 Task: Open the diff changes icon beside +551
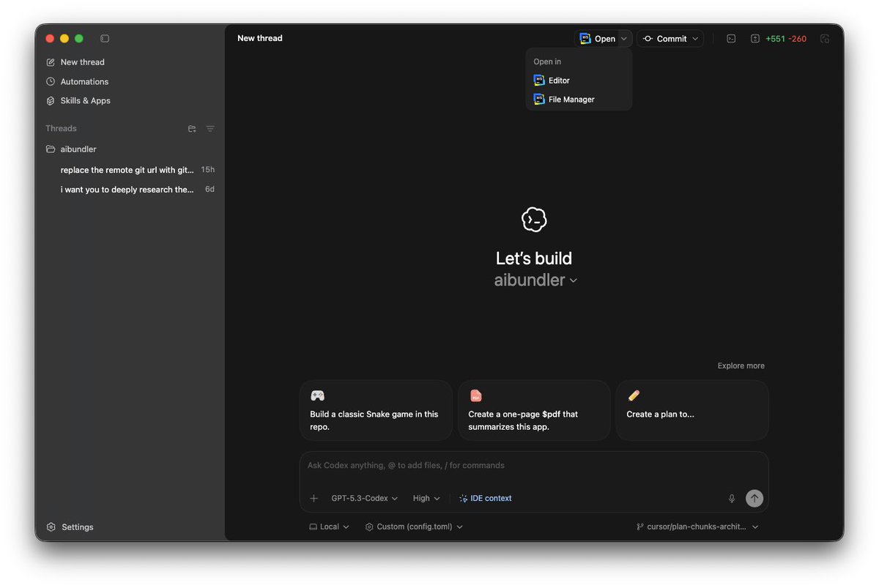755,39
